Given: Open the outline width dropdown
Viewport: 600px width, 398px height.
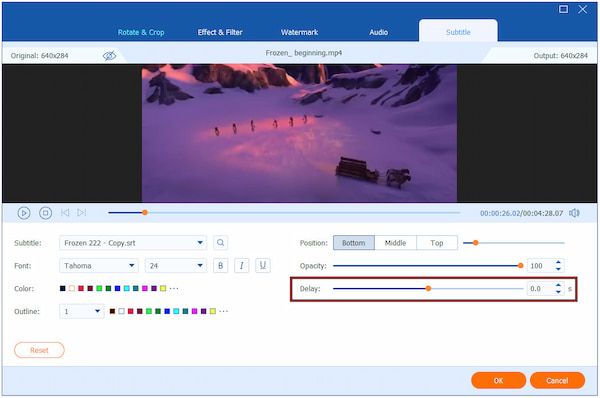Looking at the screenshot, I should coord(82,312).
